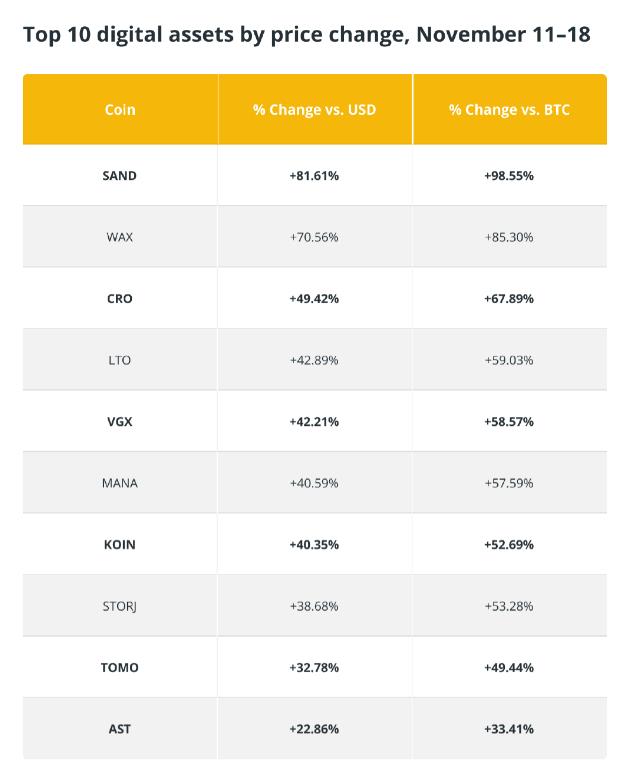628x781 pixels.
Task: Click the STORJ coin cell
Action: point(120,606)
